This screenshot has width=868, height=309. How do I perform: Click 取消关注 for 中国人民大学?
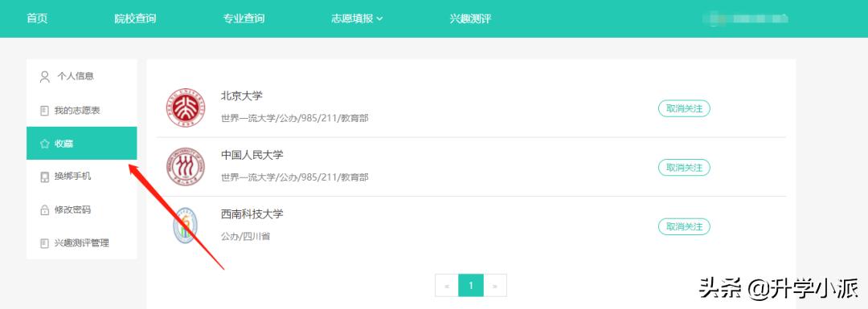684,167
